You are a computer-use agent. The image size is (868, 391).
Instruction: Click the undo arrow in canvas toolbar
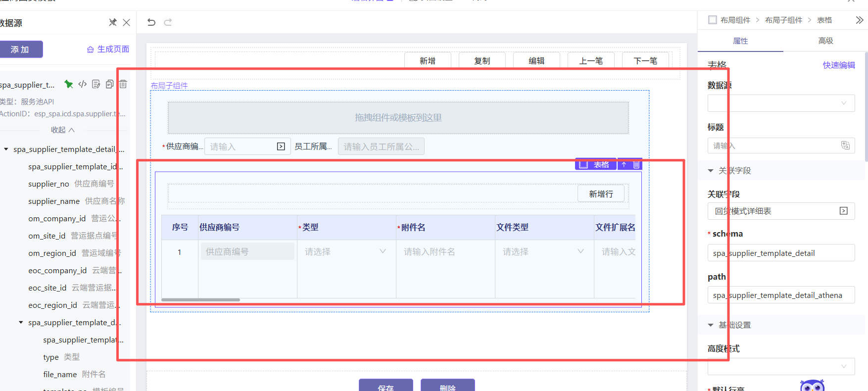(151, 22)
